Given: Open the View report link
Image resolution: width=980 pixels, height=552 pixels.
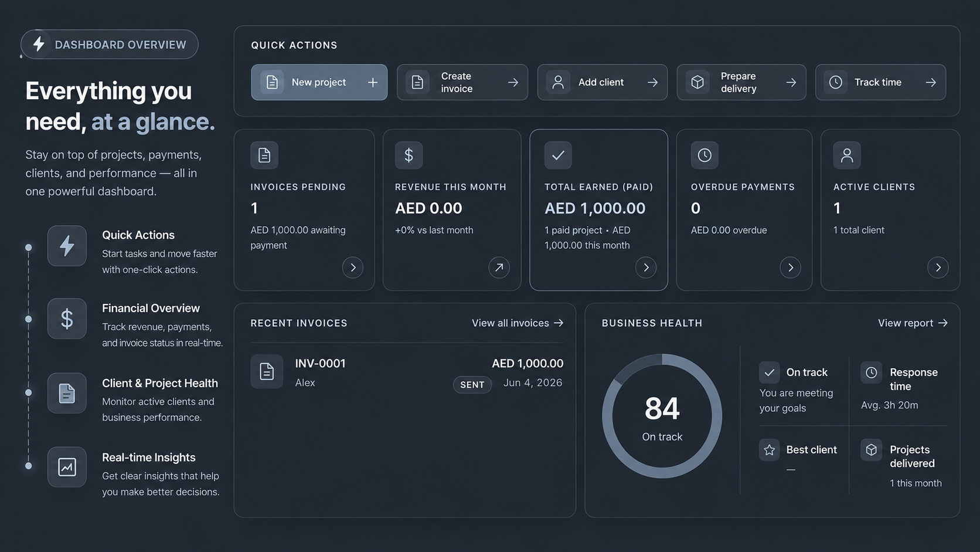Looking at the screenshot, I should click(x=913, y=323).
